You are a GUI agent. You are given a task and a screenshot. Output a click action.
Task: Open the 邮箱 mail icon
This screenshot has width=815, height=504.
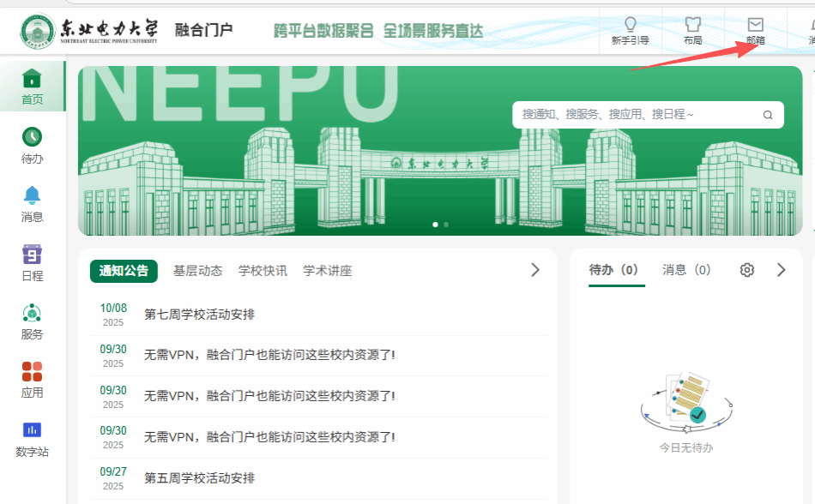(x=755, y=25)
